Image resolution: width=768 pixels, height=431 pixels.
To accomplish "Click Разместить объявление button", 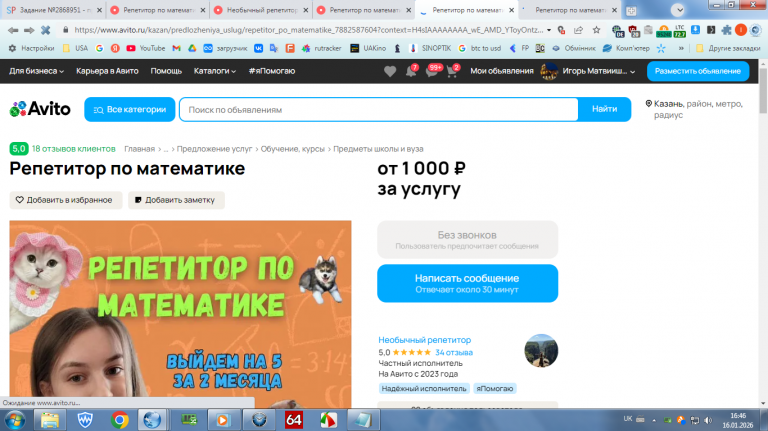I will (x=698, y=71).
